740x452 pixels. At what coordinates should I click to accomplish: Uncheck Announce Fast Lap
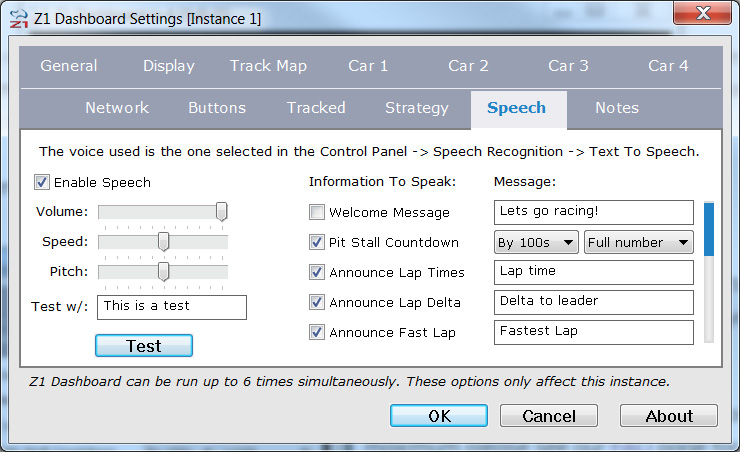[317, 332]
